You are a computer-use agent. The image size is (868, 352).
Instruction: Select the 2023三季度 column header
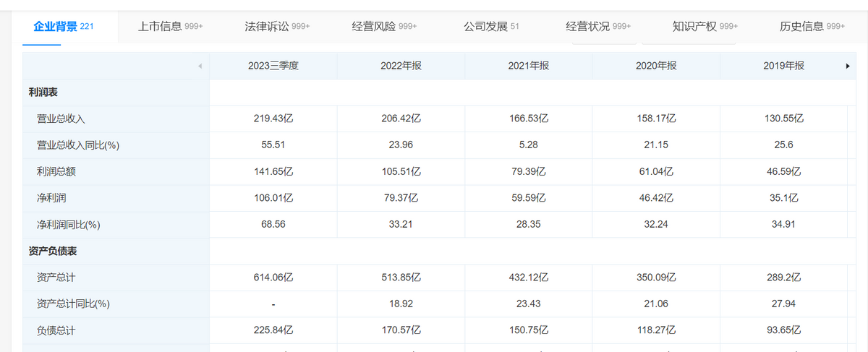coord(273,66)
